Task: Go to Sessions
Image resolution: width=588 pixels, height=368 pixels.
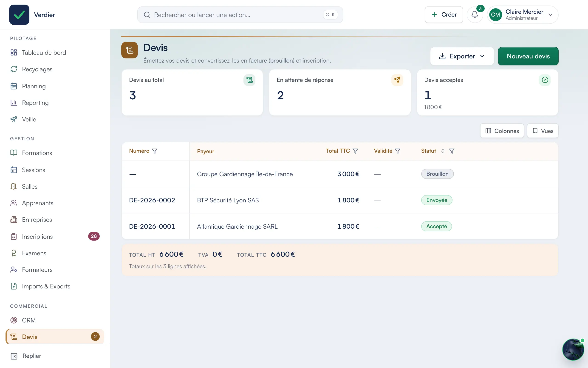Action: (x=55, y=170)
